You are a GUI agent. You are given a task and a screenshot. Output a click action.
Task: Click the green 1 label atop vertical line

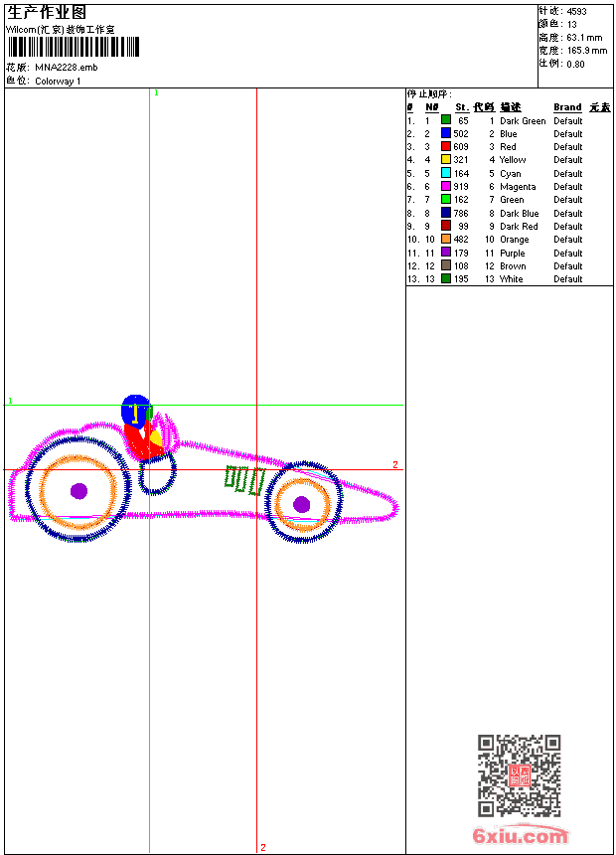point(156,93)
